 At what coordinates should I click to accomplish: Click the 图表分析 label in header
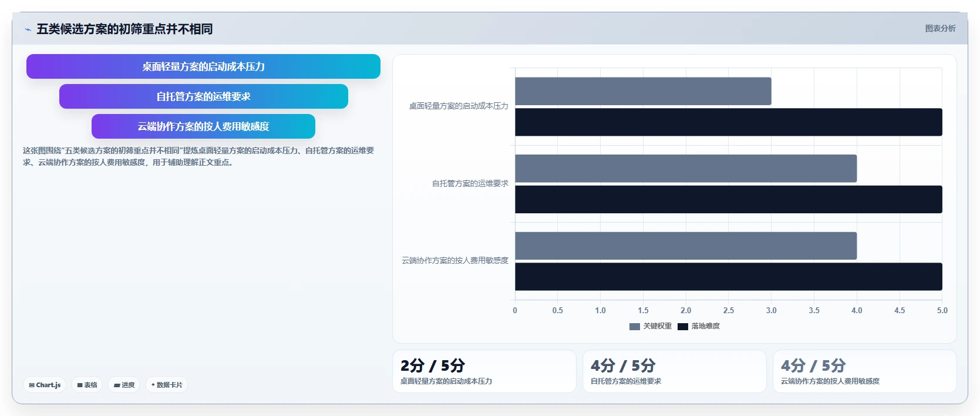coord(940,28)
